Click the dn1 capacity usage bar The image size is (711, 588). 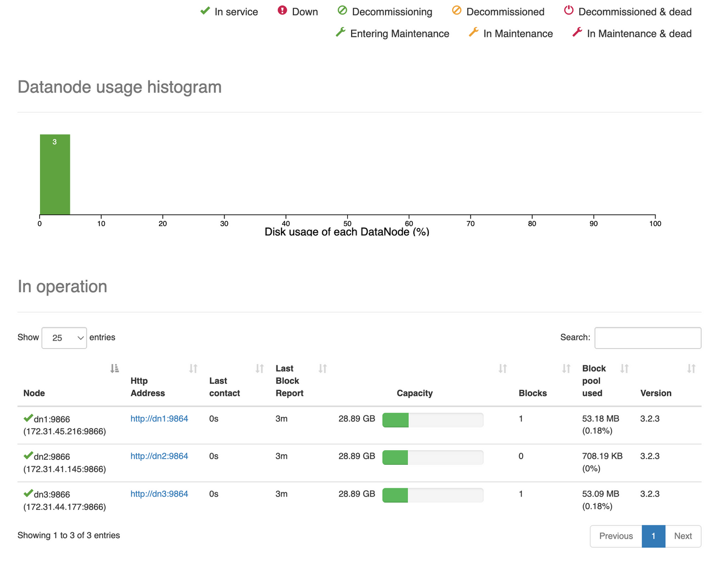point(433,420)
